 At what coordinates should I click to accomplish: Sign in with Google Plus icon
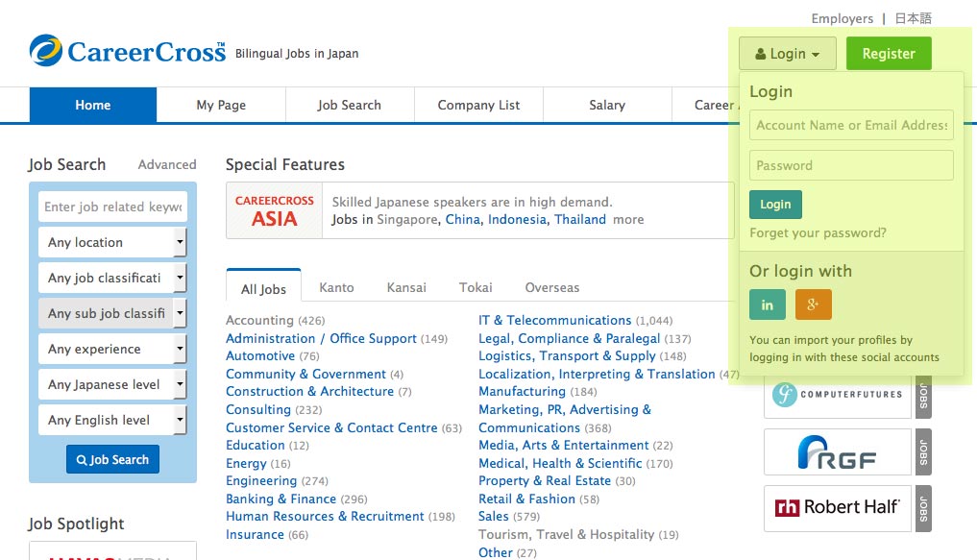pyautogui.click(x=813, y=304)
